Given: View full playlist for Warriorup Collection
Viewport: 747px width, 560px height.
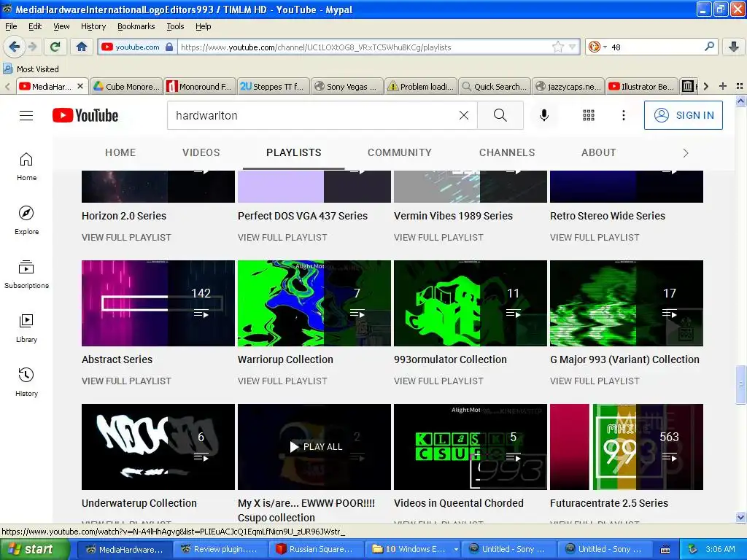Looking at the screenshot, I should tap(282, 381).
